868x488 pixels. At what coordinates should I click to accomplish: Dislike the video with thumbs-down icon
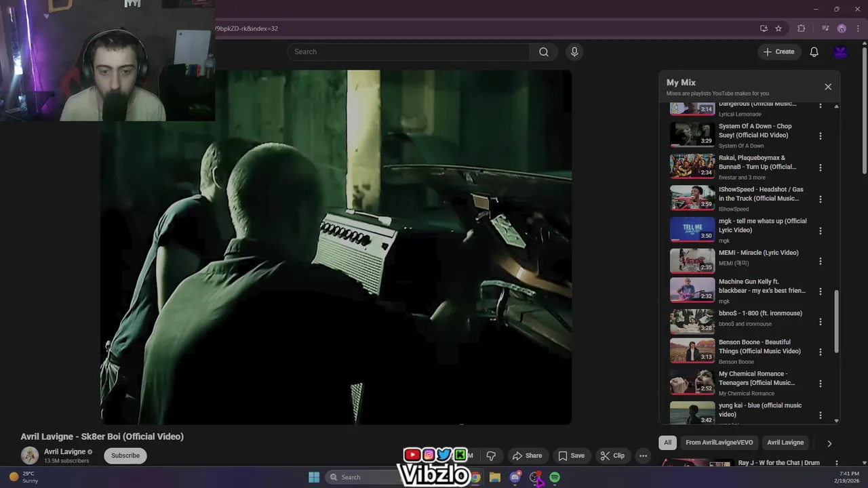pos(491,455)
